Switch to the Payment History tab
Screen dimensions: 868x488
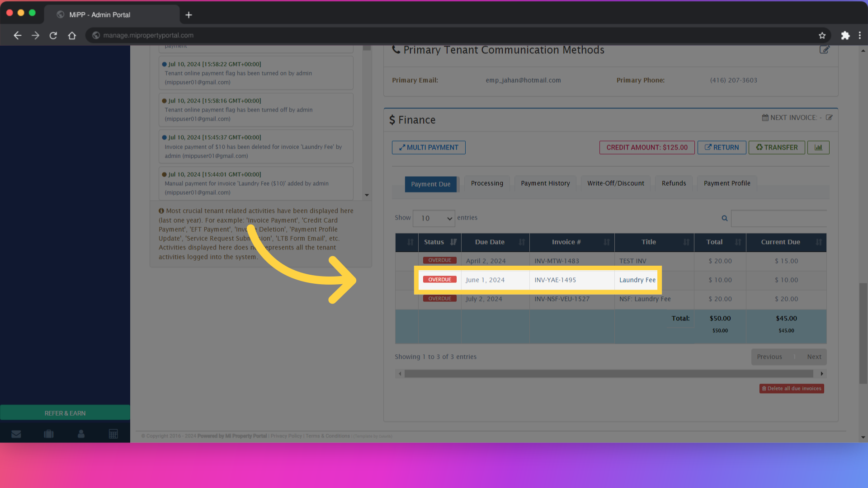[x=545, y=183]
